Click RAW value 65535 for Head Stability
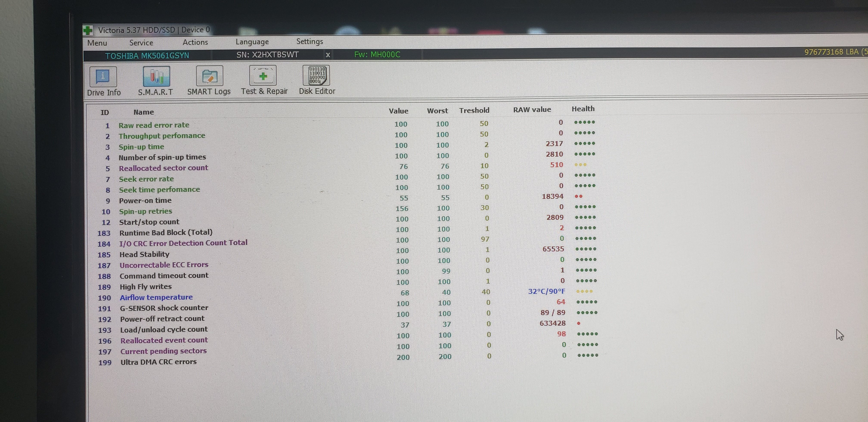The height and width of the screenshot is (422, 868). (553, 249)
